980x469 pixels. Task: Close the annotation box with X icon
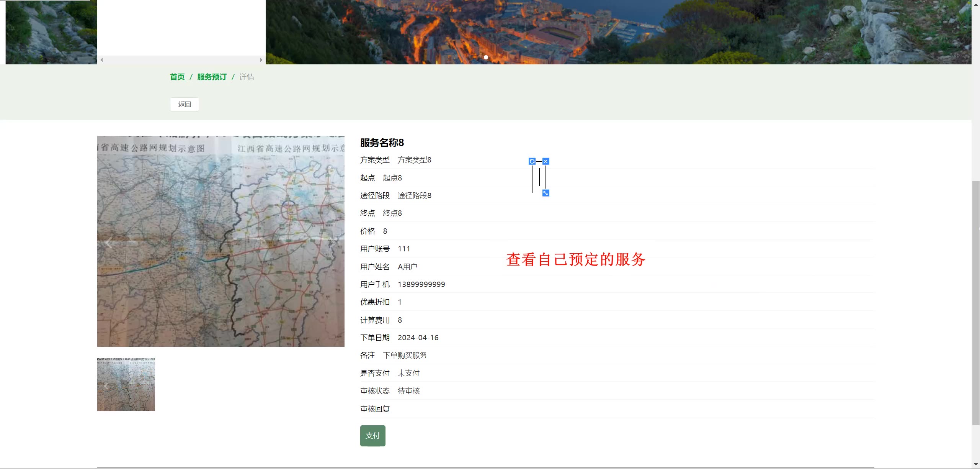tap(546, 161)
